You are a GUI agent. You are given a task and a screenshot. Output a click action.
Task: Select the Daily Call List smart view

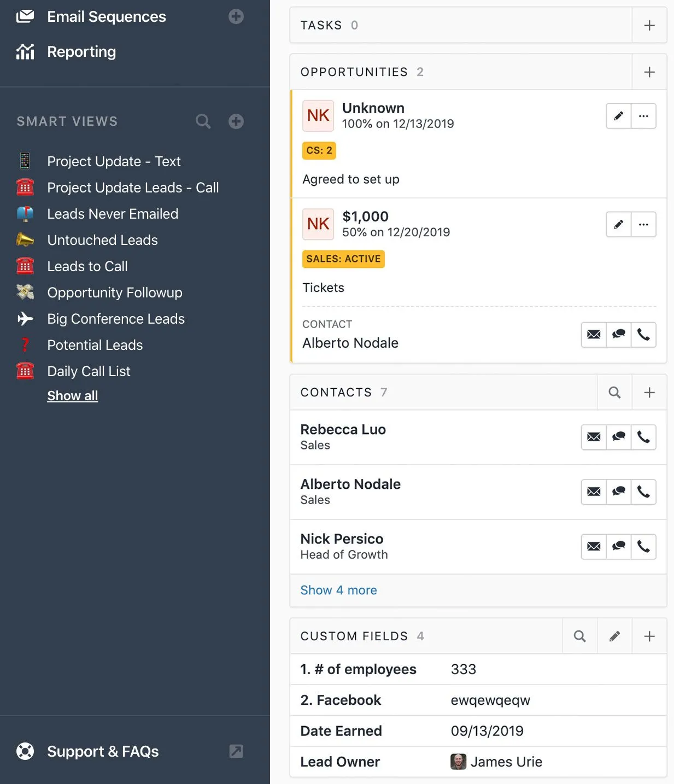tap(89, 371)
